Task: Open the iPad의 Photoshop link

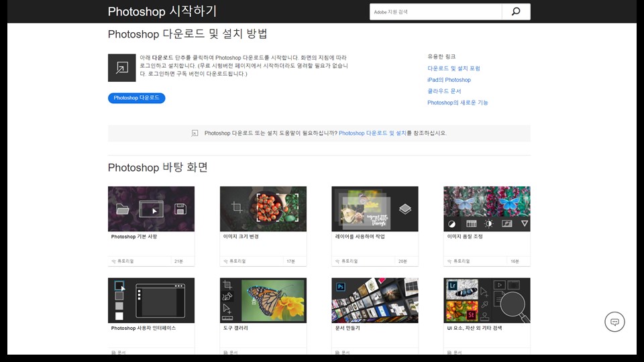Action: coord(449,80)
